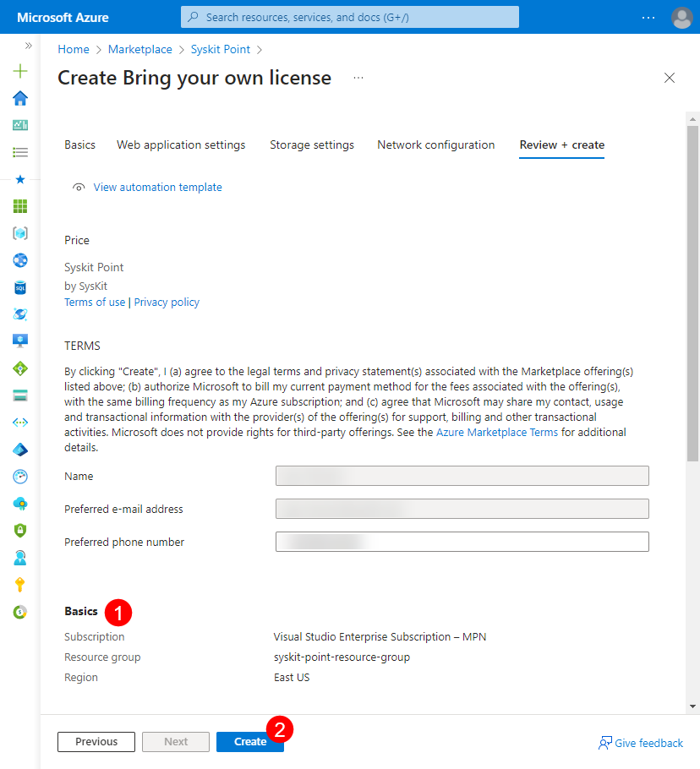Collapse the sidebar with the double chevron

pyautogui.click(x=28, y=46)
